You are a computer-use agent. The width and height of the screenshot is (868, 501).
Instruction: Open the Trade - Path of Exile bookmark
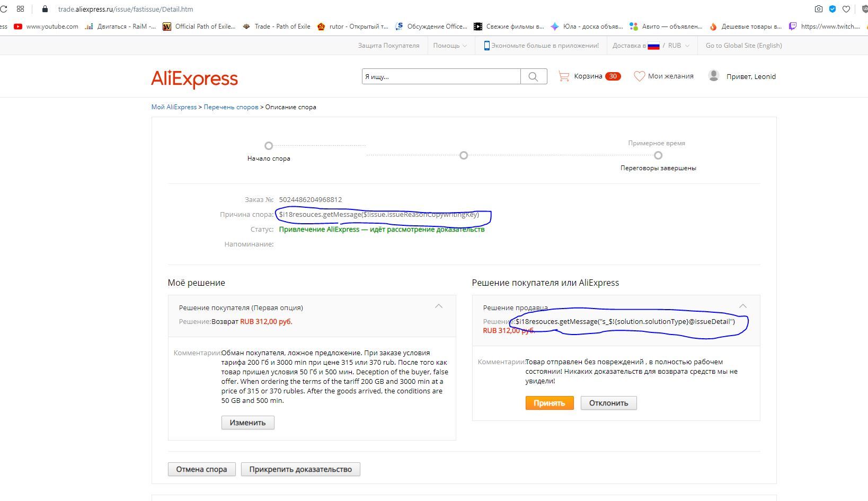(277, 27)
